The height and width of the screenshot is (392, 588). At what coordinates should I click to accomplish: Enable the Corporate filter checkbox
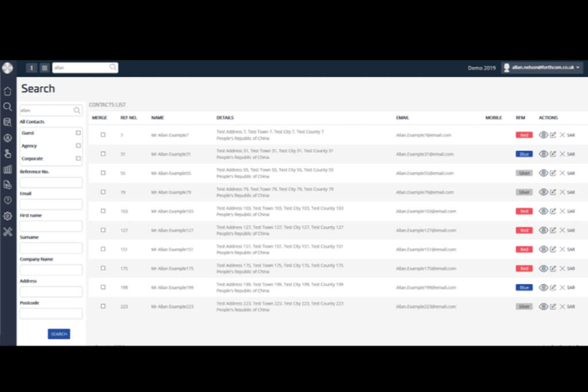click(78, 159)
